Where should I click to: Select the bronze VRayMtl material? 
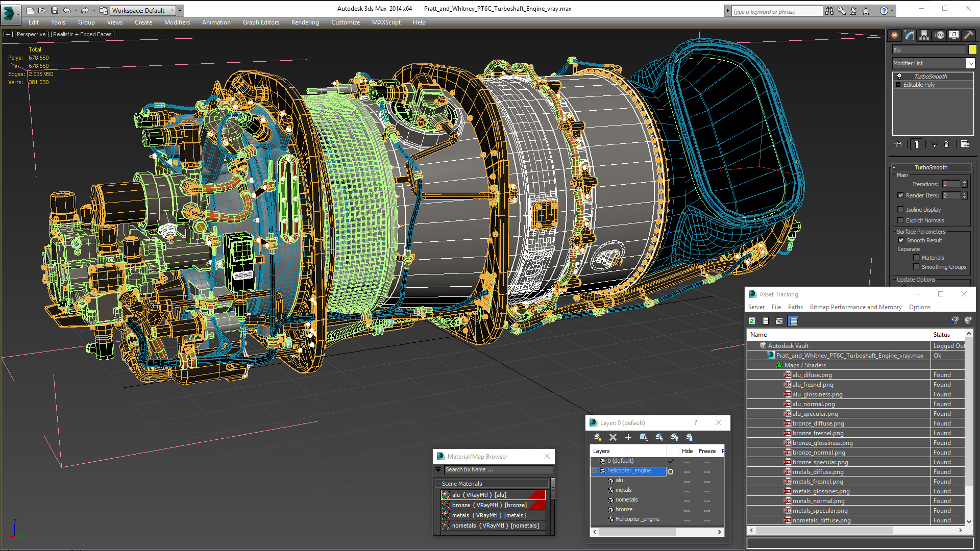(488, 505)
